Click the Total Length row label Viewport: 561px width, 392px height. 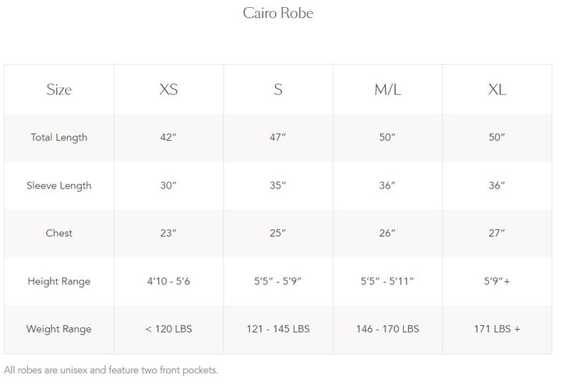click(59, 138)
